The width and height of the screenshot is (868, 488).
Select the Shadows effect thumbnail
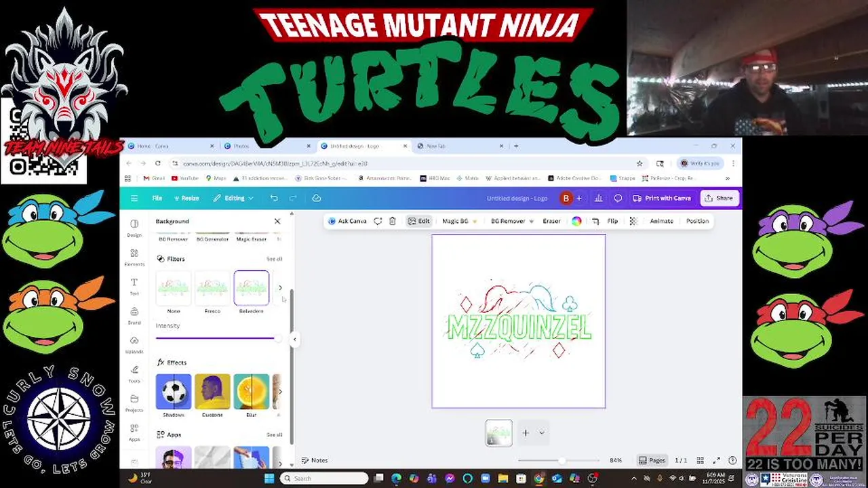(x=174, y=392)
